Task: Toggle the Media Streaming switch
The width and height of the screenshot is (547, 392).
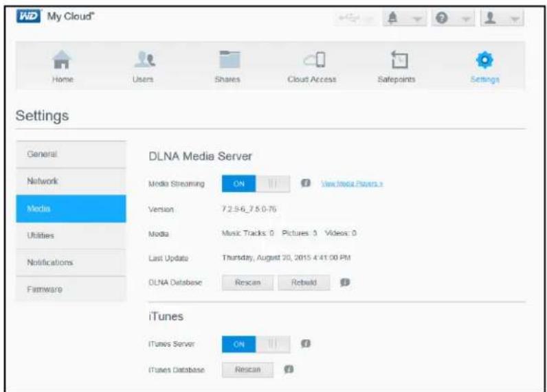Action: (256, 183)
